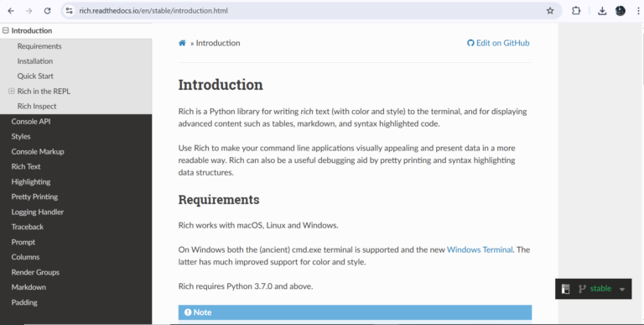Click the browser forward arrow
644x325 pixels.
click(29, 11)
